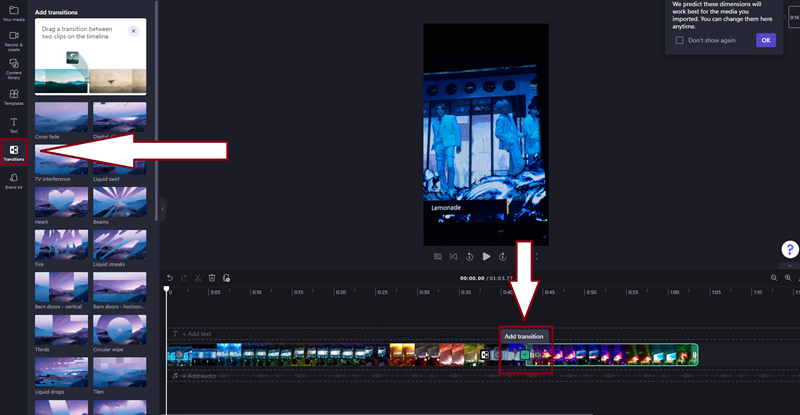Click the transitions list scrollbar

click(156, 111)
